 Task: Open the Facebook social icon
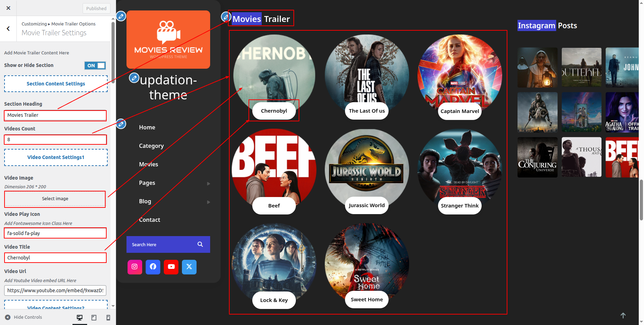[153, 267]
